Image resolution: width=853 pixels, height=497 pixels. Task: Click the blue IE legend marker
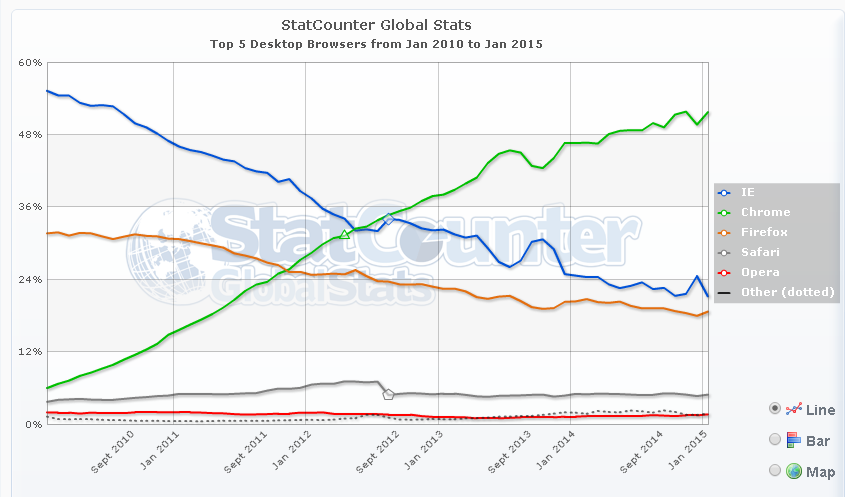(x=723, y=192)
